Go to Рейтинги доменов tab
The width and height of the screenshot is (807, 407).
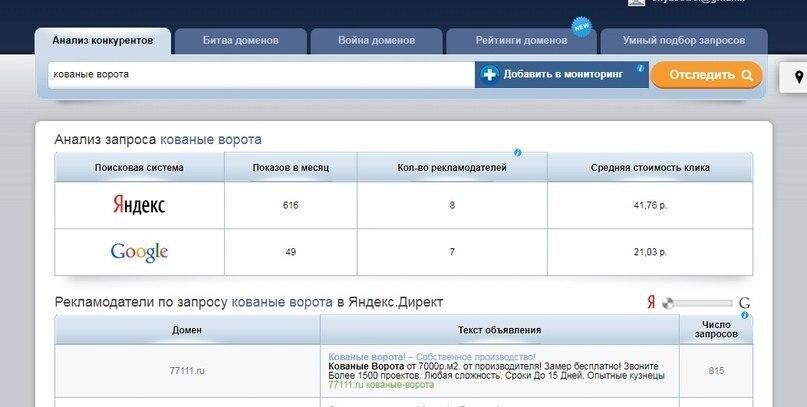pyautogui.click(x=521, y=41)
